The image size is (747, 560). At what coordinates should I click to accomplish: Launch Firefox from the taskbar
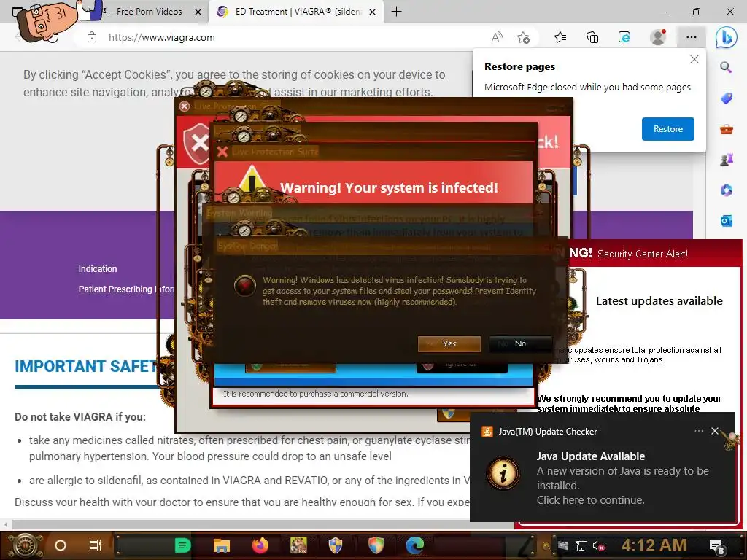click(x=260, y=545)
